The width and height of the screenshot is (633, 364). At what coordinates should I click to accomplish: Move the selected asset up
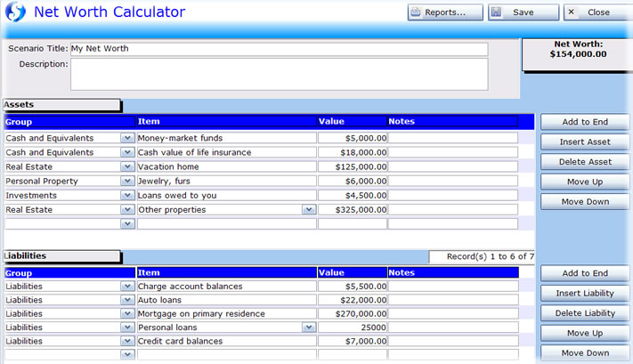click(585, 182)
